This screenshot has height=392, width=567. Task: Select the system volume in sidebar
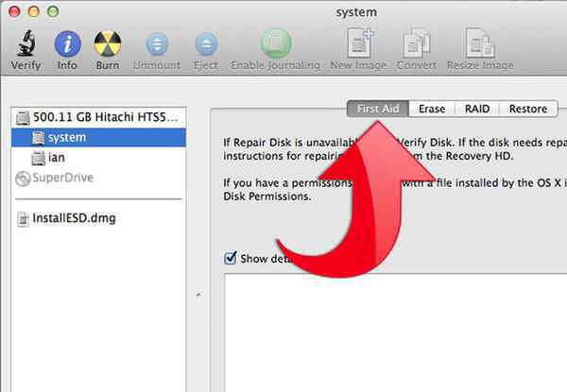[98, 137]
